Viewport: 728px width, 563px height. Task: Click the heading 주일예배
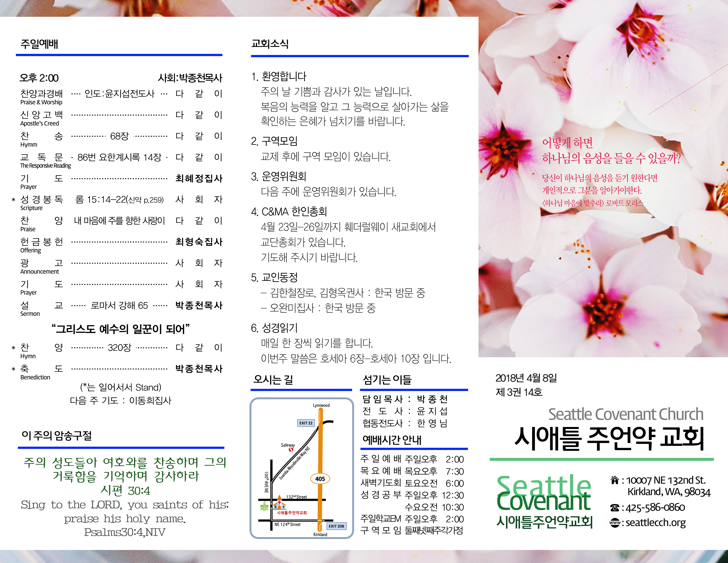click(x=39, y=44)
